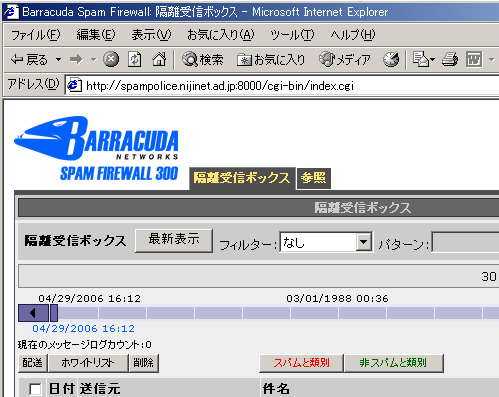Open the ツール(T) menu

[x=292, y=35]
